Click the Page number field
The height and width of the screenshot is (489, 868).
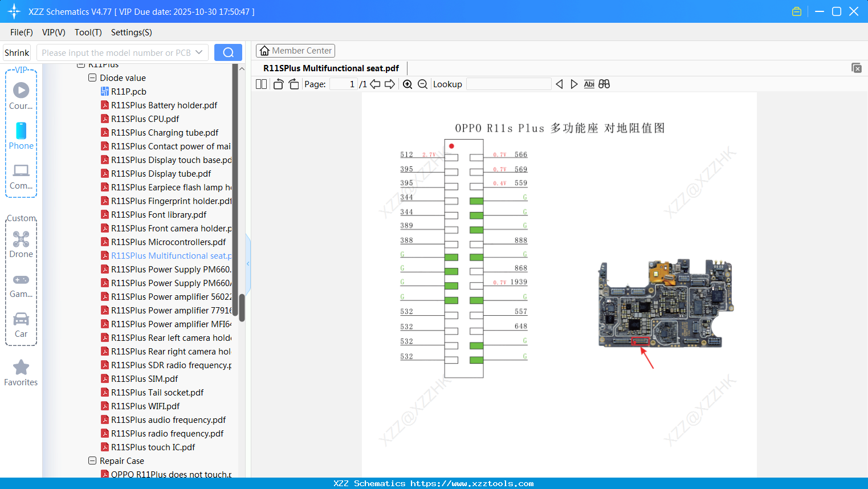[344, 84]
